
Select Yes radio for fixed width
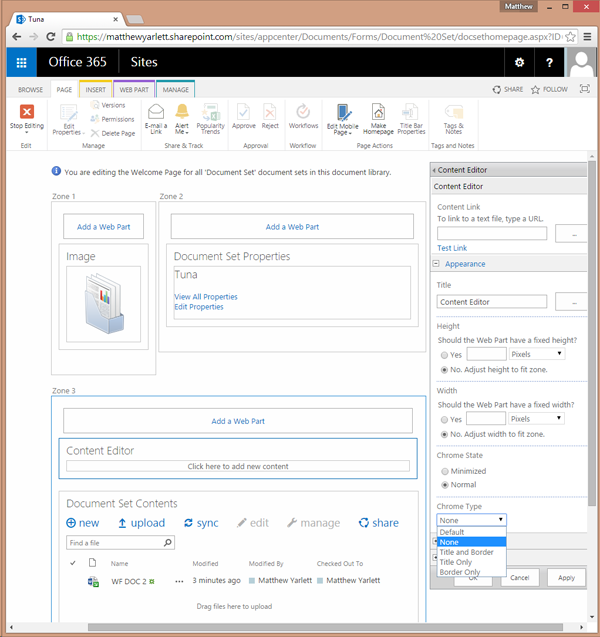[444, 420]
